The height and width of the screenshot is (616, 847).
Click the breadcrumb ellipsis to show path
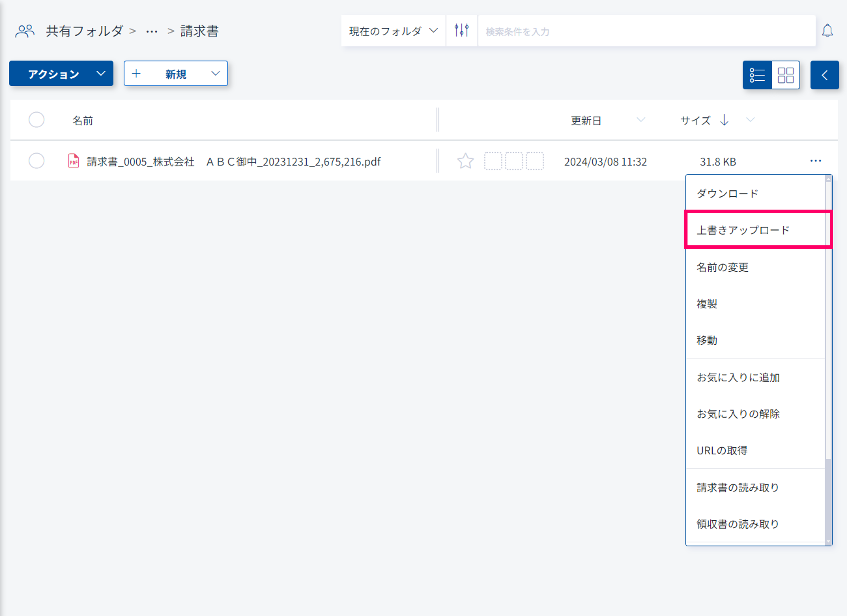152,31
